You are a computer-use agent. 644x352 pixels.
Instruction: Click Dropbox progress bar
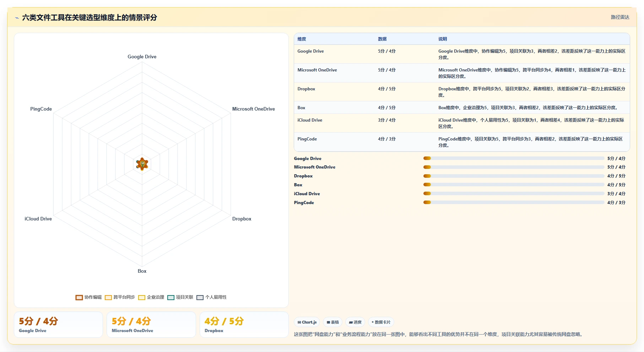point(514,176)
